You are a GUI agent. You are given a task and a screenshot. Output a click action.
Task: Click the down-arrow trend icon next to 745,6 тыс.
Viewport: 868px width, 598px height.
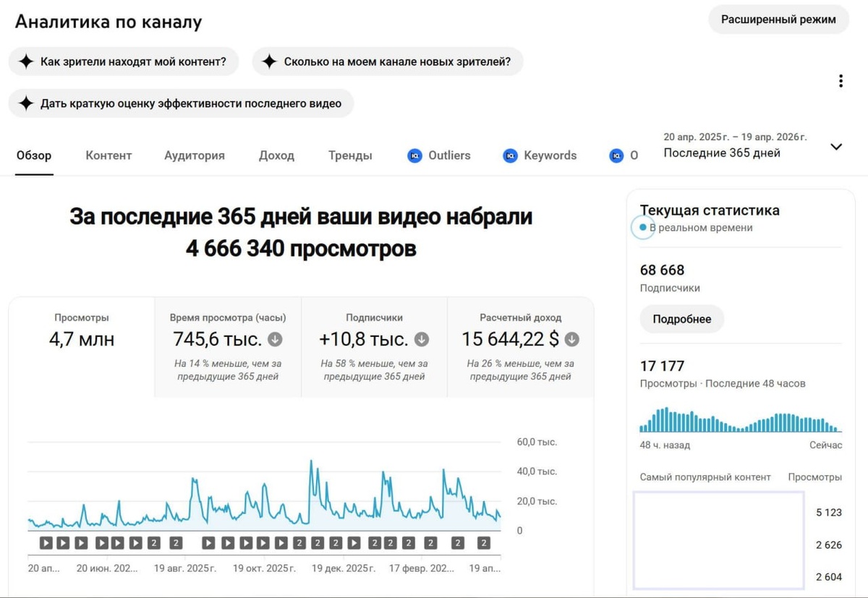pyautogui.click(x=275, y=339)
